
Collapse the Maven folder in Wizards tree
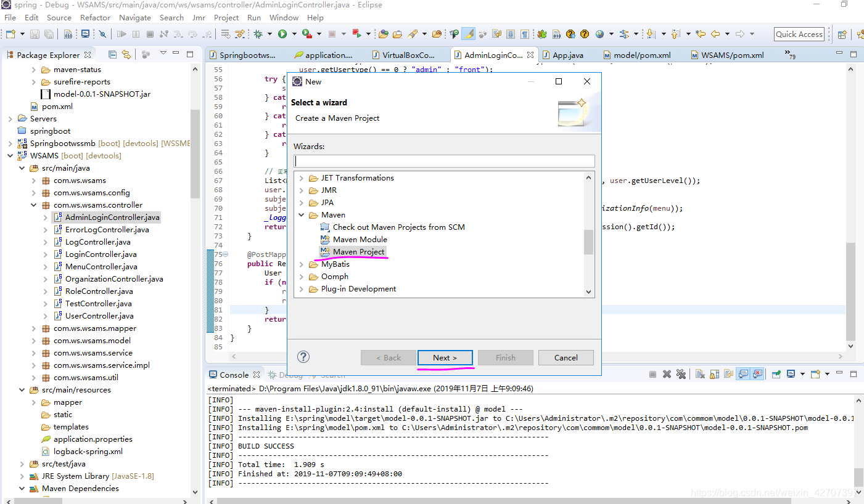tap(302, 215)
